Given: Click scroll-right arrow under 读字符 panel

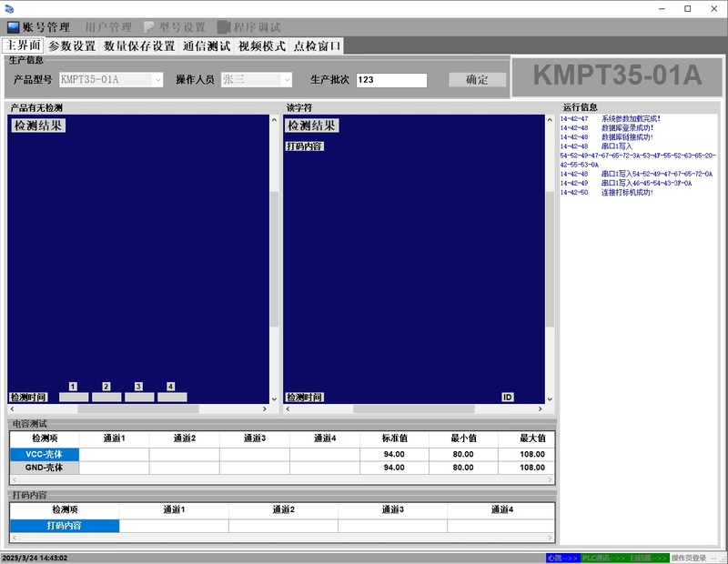Looking at the screenshot, I should click(x=540, y=409).
